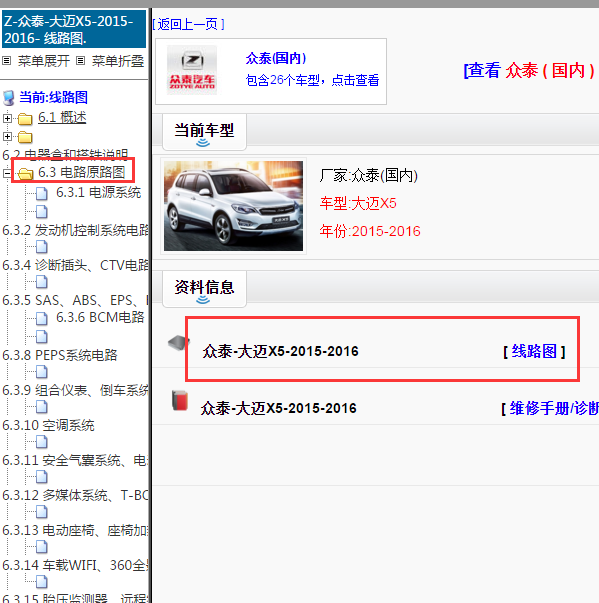Image resolution: width=599 pixels, height=603 pixels.
Task: Click folder icon for 6.2 电器盒和搭铁说明
Action: point(25,137)
